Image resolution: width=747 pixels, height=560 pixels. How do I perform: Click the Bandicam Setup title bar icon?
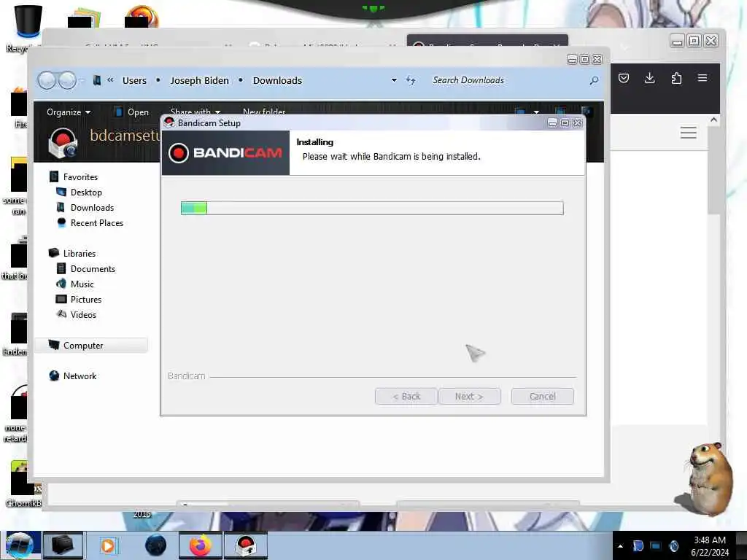pos(169,122)
